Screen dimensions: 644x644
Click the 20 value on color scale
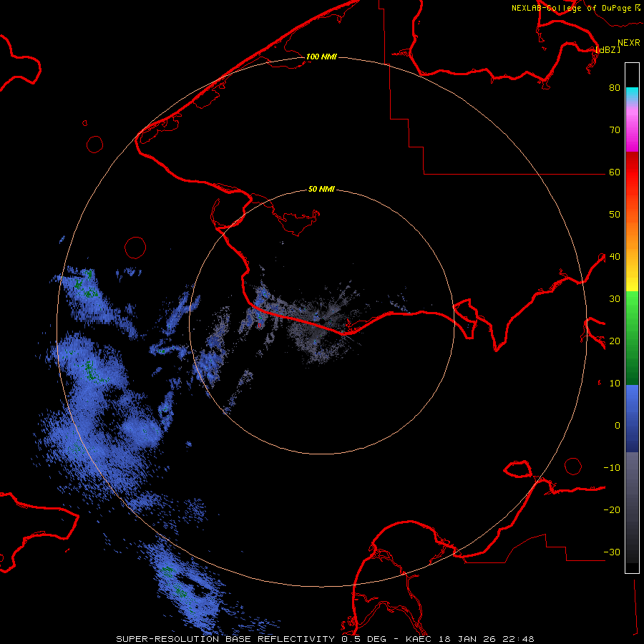(615, 341)
